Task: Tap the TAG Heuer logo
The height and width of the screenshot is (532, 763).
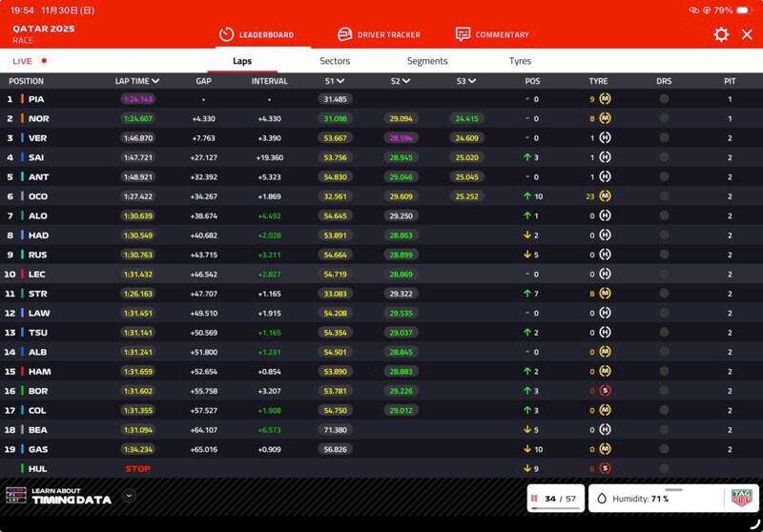Action: 741,498
